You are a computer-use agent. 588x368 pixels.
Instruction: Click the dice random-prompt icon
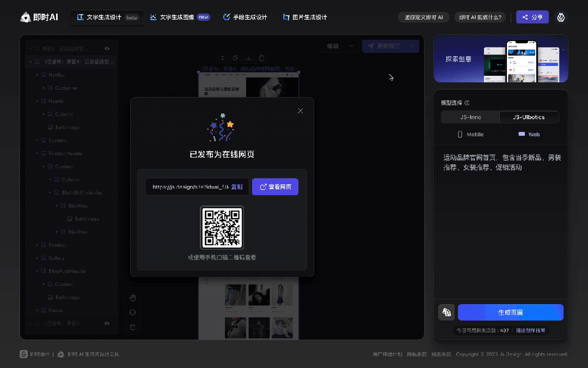(446, 312)
